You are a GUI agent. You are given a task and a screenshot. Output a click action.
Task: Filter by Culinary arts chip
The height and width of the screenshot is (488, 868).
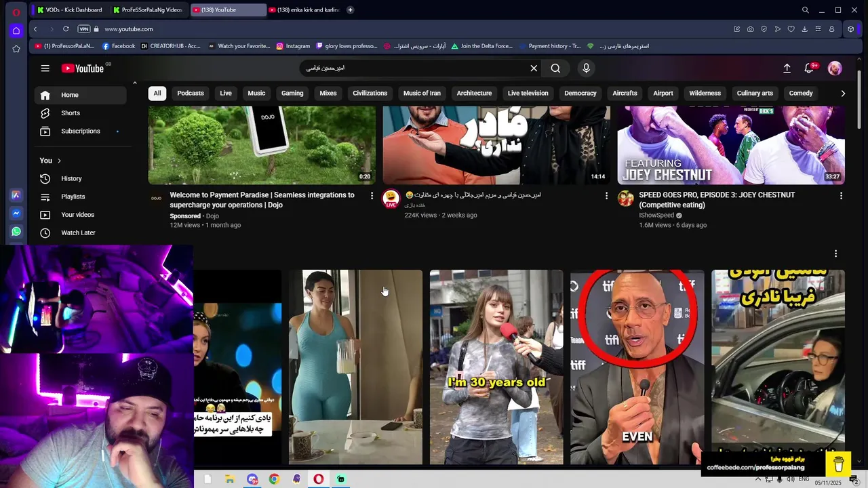click(755, 94)
